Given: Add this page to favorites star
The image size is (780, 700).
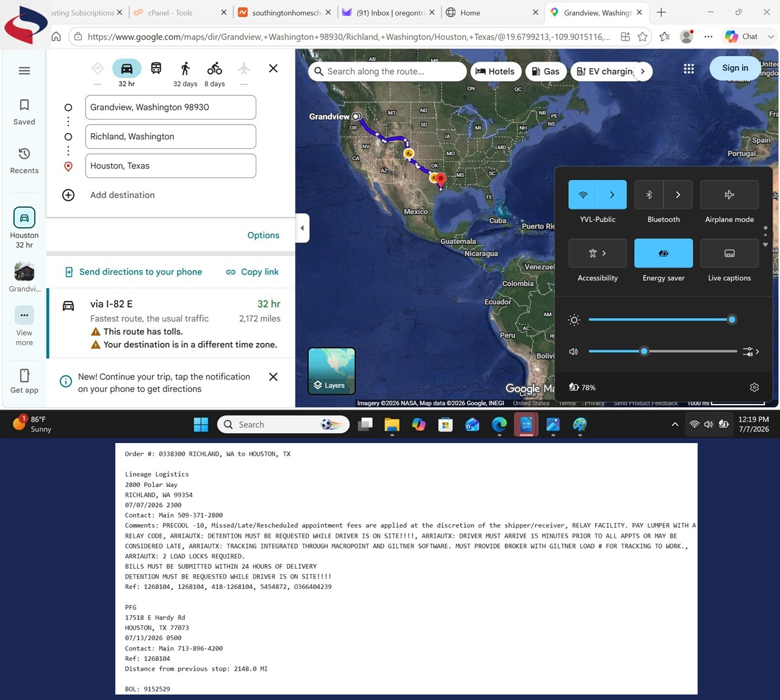Looking at the screenshot, I should (643, 37).
